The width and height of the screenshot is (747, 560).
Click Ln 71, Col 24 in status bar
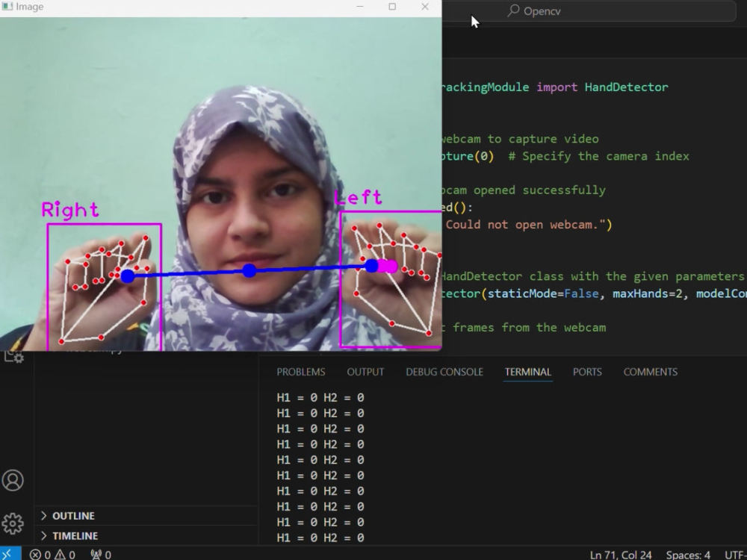click(620, 555)
